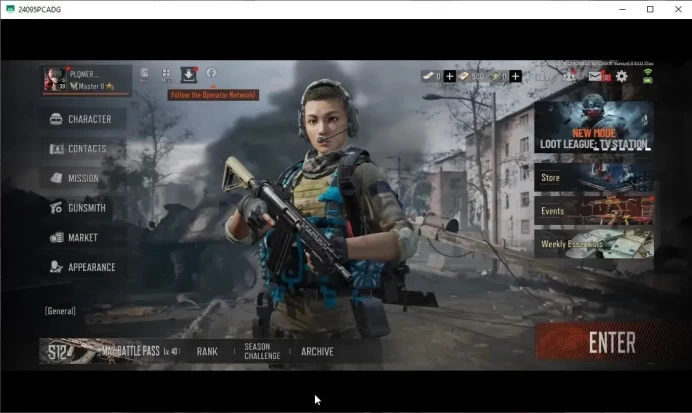Open the Store banner
Viewport: 692px width, 413px height.
(594, 177)
